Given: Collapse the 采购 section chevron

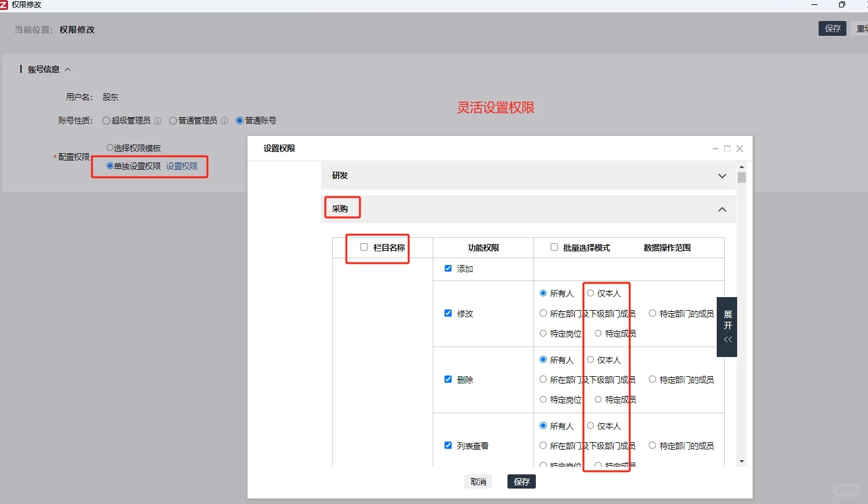Looking at the screenshot, I should (x=722, y=209).
